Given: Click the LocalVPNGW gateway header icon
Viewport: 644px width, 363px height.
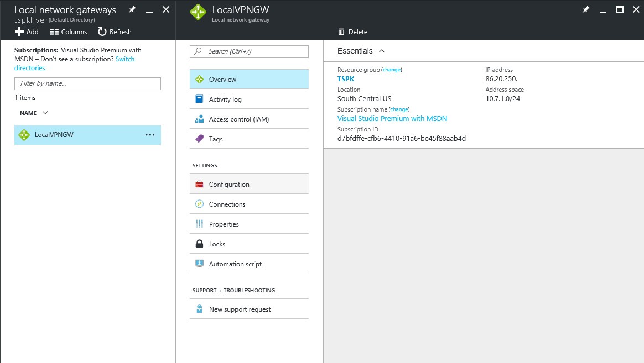Looking at the screenshot, I should 198,12.
